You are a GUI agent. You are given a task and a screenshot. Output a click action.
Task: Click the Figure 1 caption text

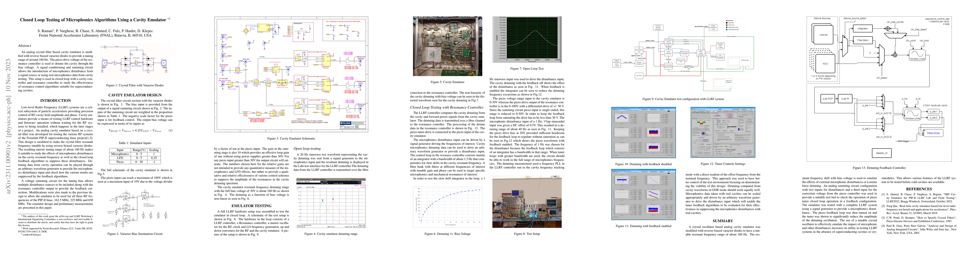(135, 85)
